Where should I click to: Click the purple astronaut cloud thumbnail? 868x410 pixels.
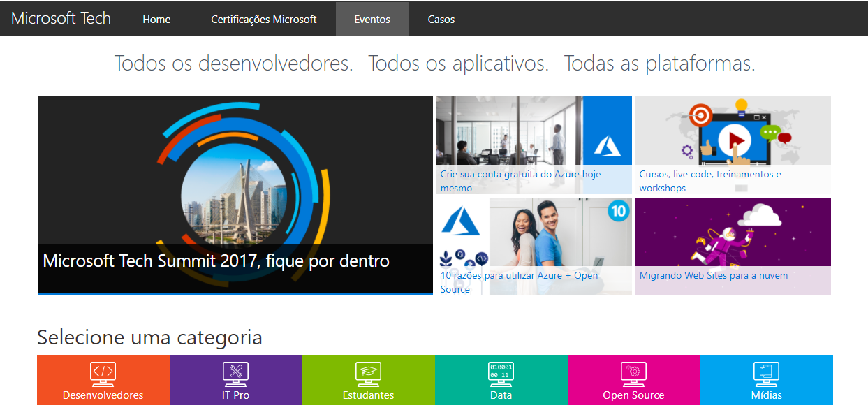pos(733,233)
